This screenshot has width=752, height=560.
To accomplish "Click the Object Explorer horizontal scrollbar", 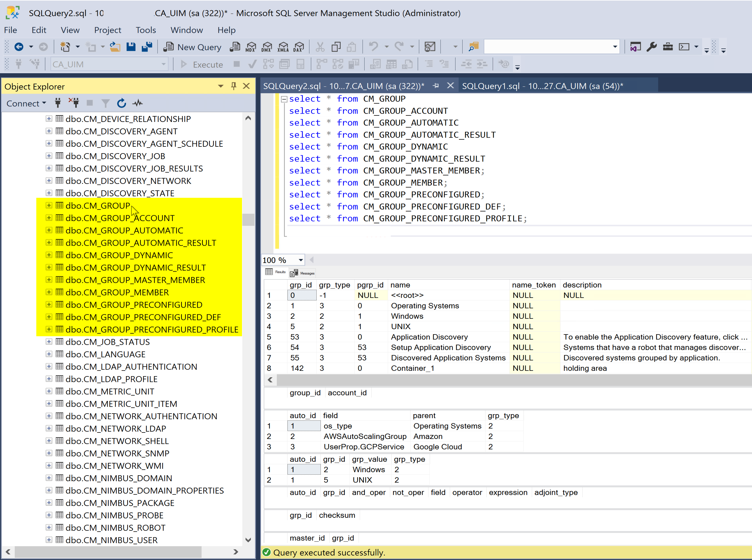I will coord(108,551).
